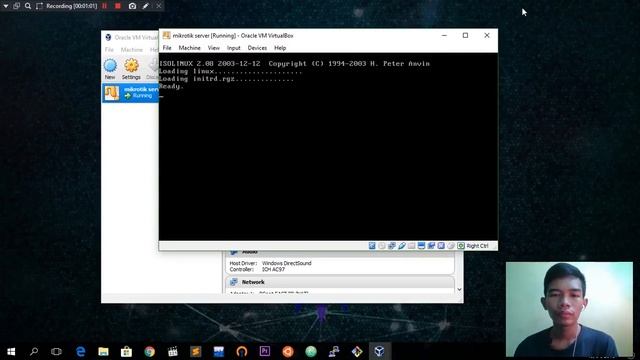Open File Explorer from the taskbar
The image size is (640, 360).
(103, 351)
